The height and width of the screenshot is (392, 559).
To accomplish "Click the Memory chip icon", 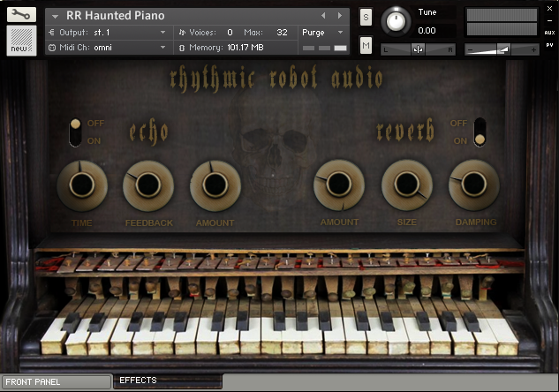I will [x=182, y=48].
